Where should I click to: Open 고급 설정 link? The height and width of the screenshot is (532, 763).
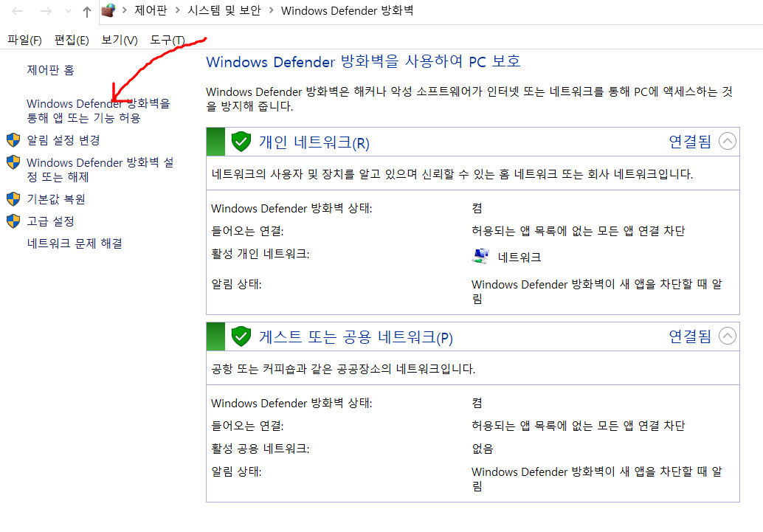coord(51,221)
